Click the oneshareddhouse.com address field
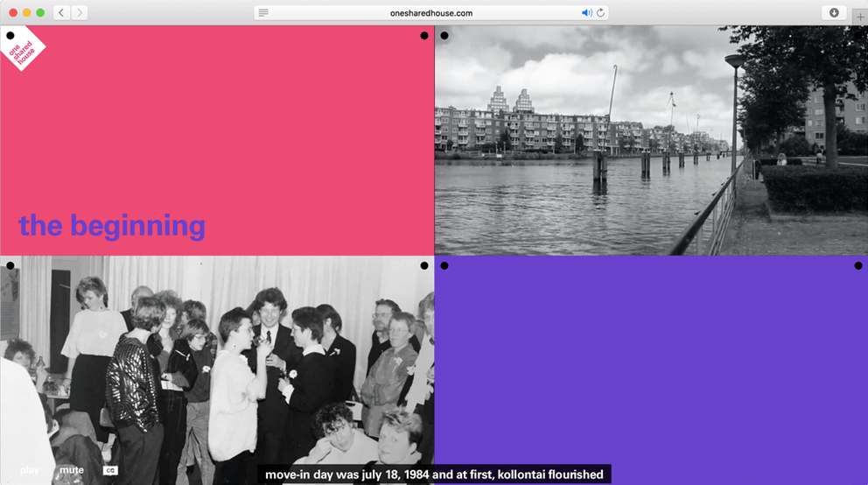 pyautogui.click(x=431, y=13)
